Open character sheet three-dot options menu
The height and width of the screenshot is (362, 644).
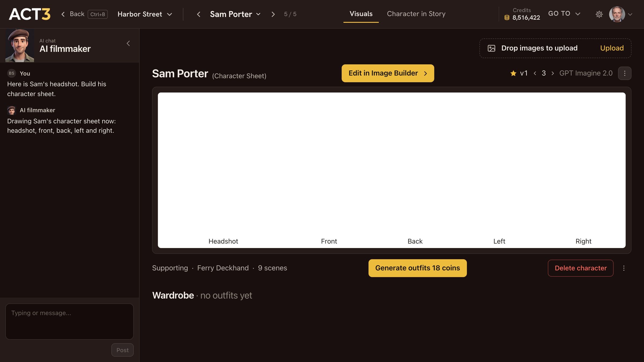(x=624, y=73)
